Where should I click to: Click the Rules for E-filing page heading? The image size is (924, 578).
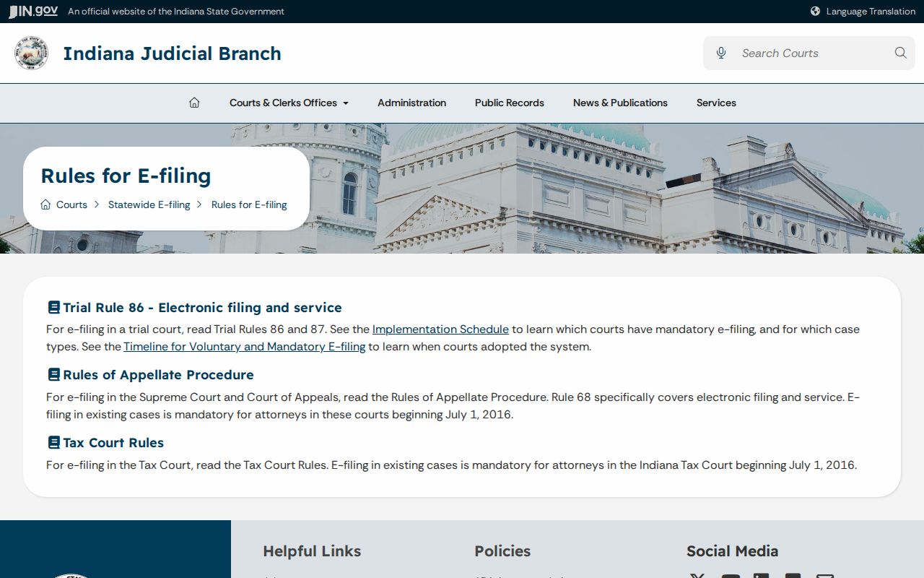[126, 176]
